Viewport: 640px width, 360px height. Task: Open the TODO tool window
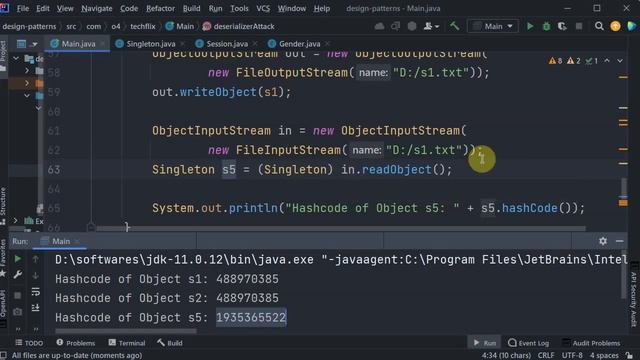tap(29, 343)
